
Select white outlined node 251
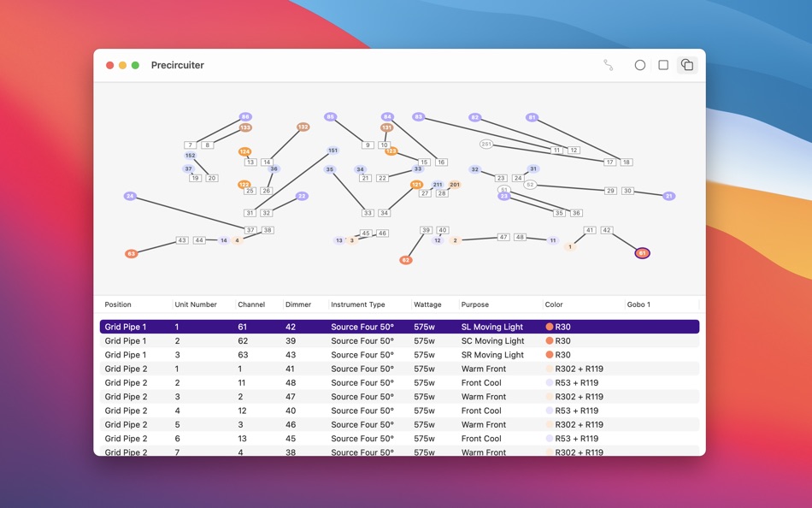click(x=486, y=145)
